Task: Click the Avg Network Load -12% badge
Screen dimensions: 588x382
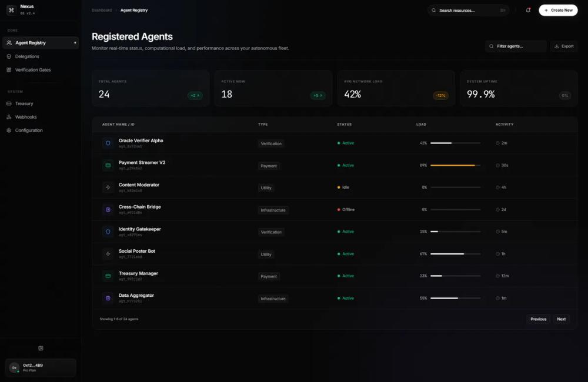Action: [x=440, y=96]
